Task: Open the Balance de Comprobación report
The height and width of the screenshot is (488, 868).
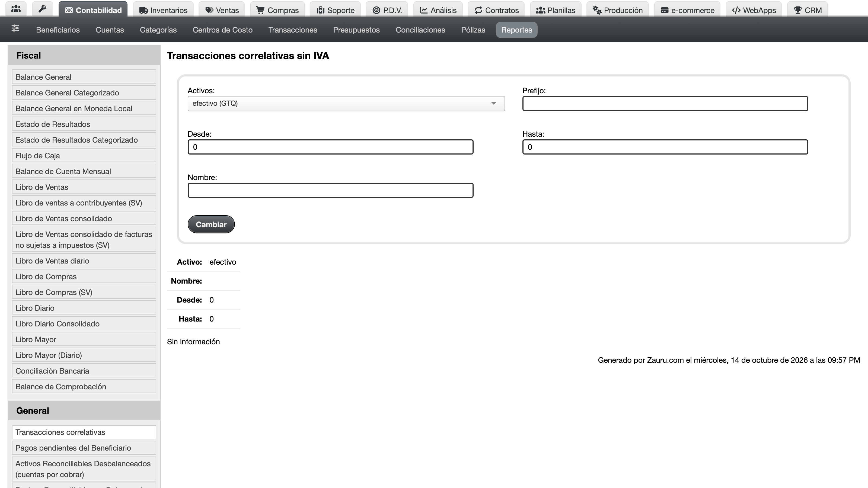Action: (84, 387)
